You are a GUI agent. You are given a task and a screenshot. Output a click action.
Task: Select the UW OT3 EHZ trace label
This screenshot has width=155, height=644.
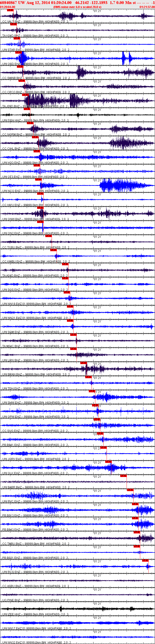tap(35, 177)
